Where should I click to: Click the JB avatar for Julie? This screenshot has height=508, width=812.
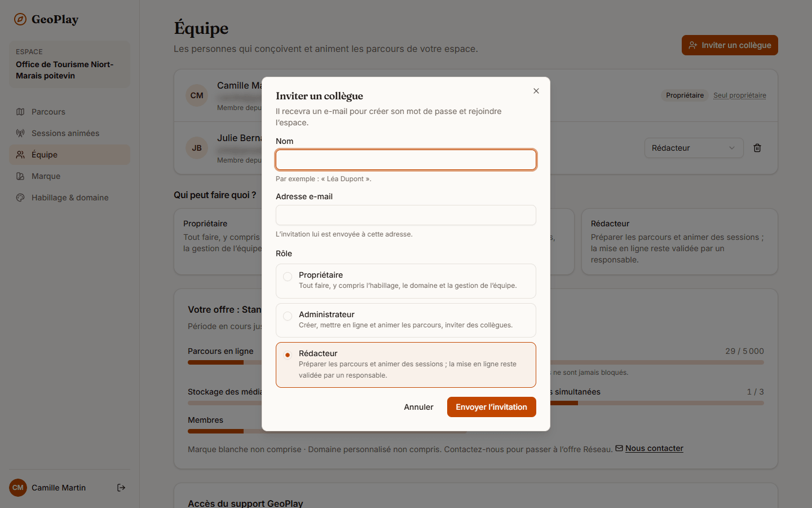tap(197, 148)
